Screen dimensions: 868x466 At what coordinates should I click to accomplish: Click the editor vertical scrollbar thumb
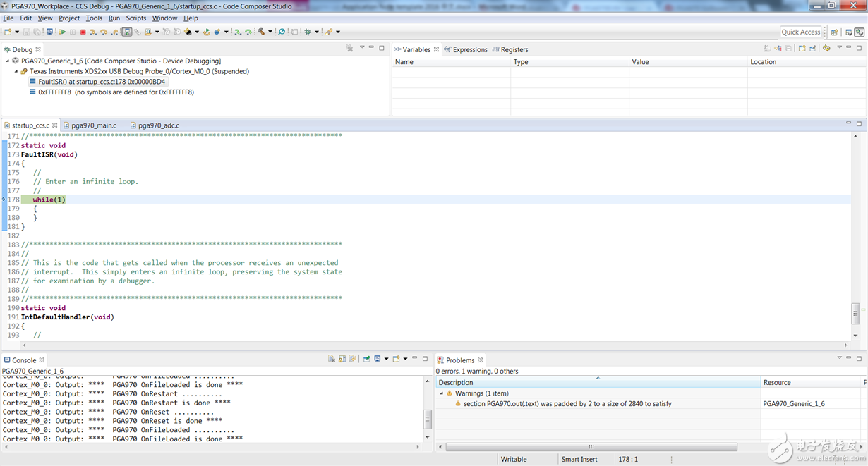click(855, 312)
